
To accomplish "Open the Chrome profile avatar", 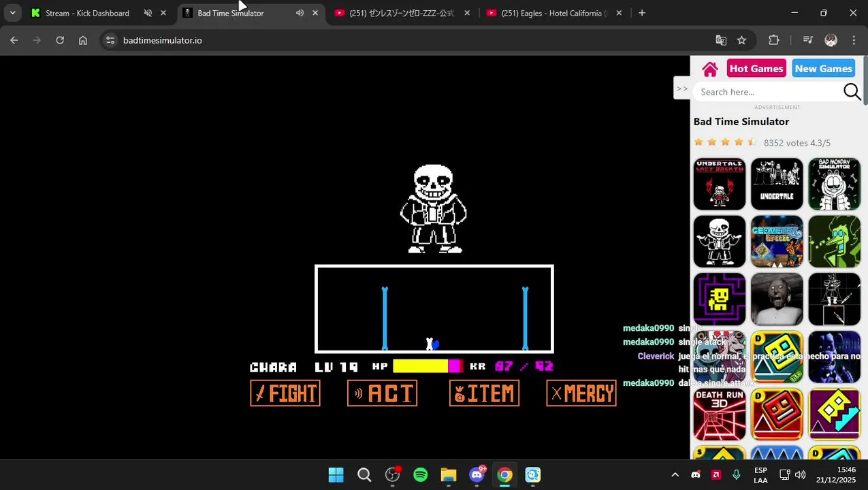I will [831, 40].
